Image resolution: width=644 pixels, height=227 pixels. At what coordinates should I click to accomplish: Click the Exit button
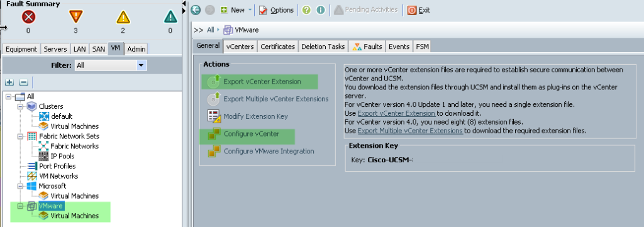coord(419,10)
